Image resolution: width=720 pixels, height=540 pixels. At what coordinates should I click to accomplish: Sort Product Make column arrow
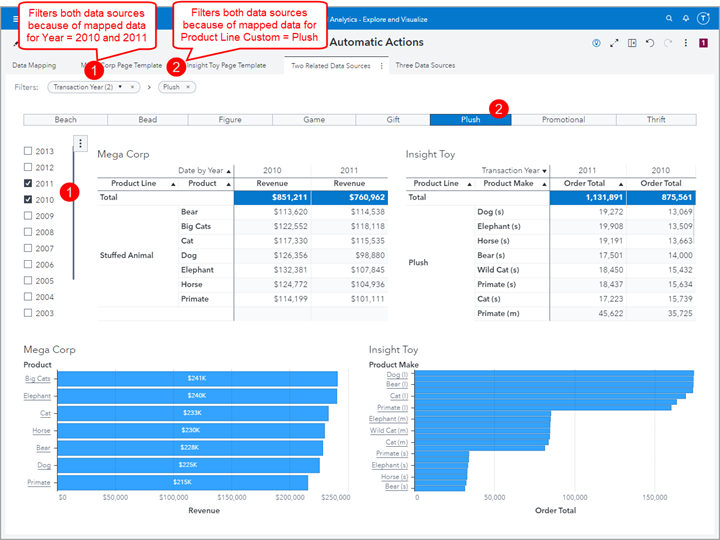(545, 184)
